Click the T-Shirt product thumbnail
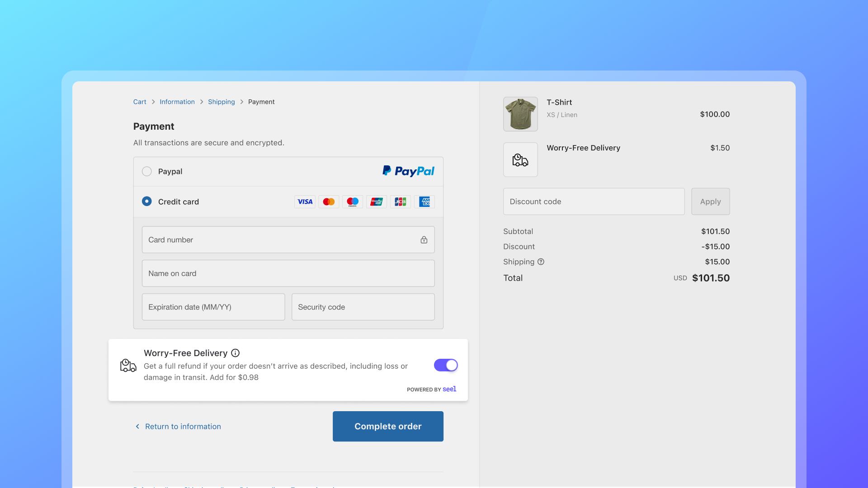This screenshot has width=868, height=488. 520,114
